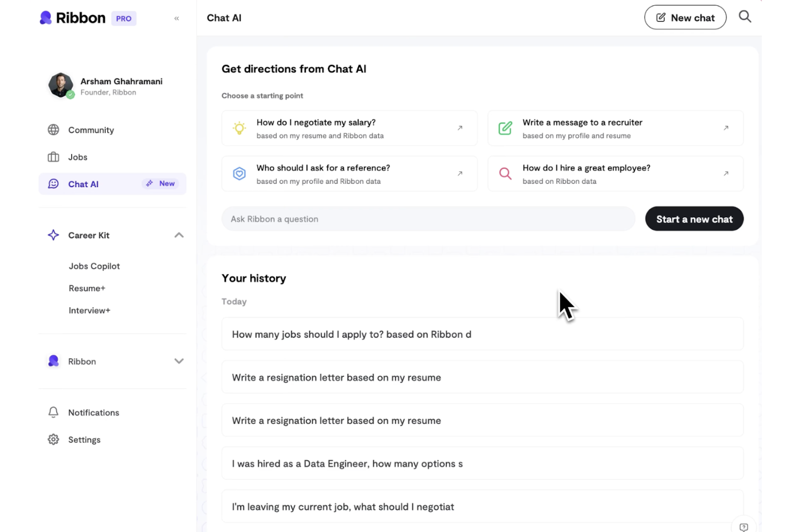Click the New sparkle badge

160,183
